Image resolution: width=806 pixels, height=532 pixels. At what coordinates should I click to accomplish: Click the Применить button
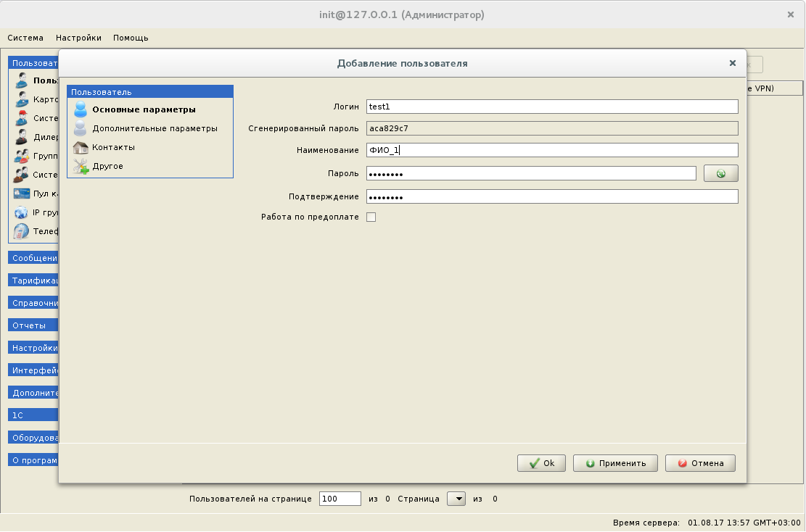(x=615, y=463)
